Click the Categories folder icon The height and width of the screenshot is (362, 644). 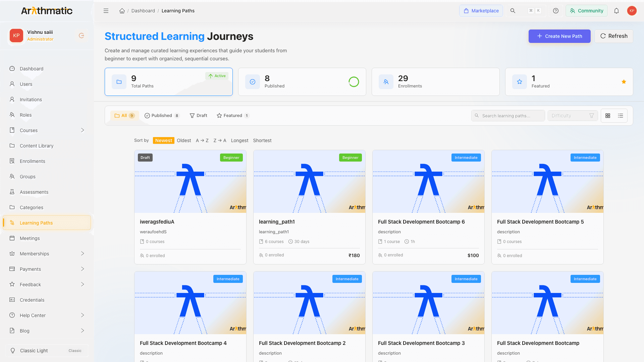tap(12, 207)
